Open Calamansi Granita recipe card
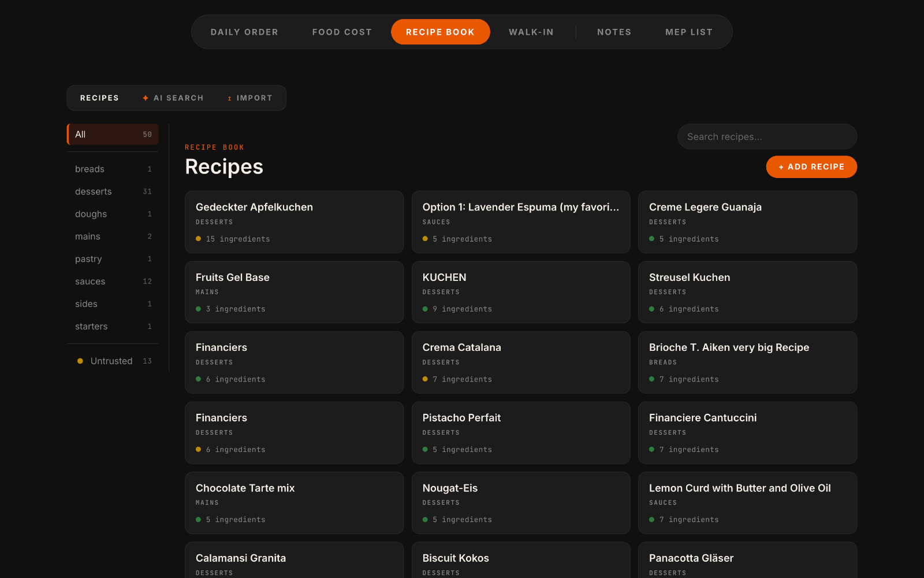Screen dimensions: 924x578 [x=294, y=561]
